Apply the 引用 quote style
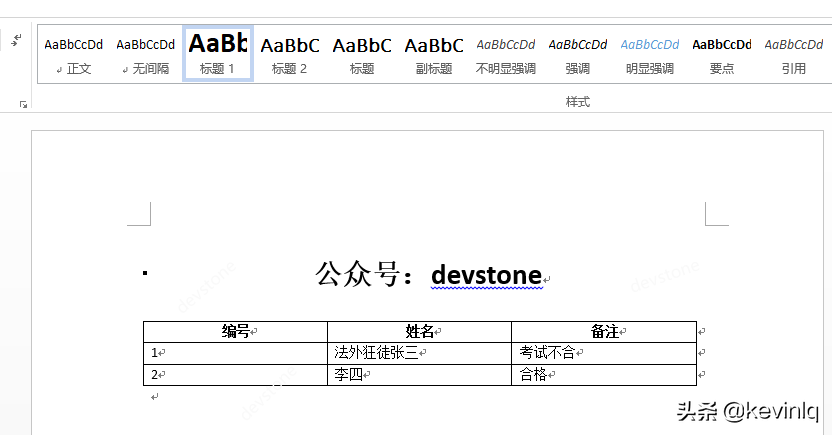Viewport: 832px width, 435px height. (794, 54)
